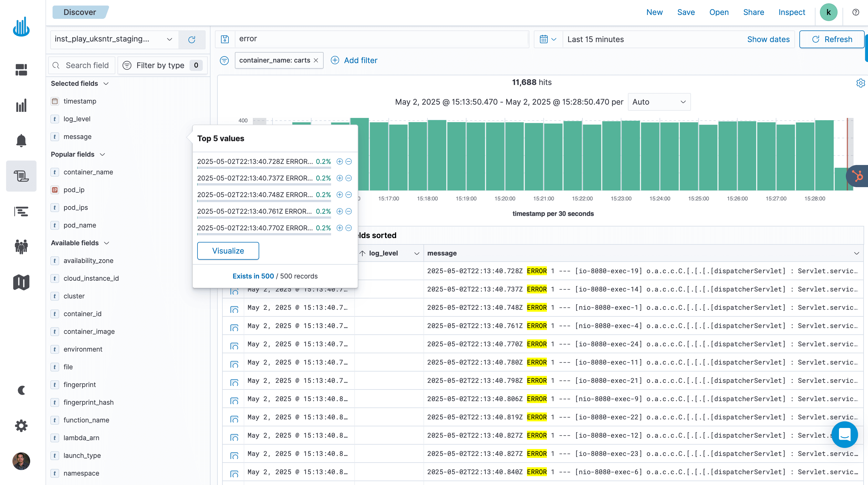Click the save query disk icon
The height and width of the screenshot is (485, 868).
(225, 39)
